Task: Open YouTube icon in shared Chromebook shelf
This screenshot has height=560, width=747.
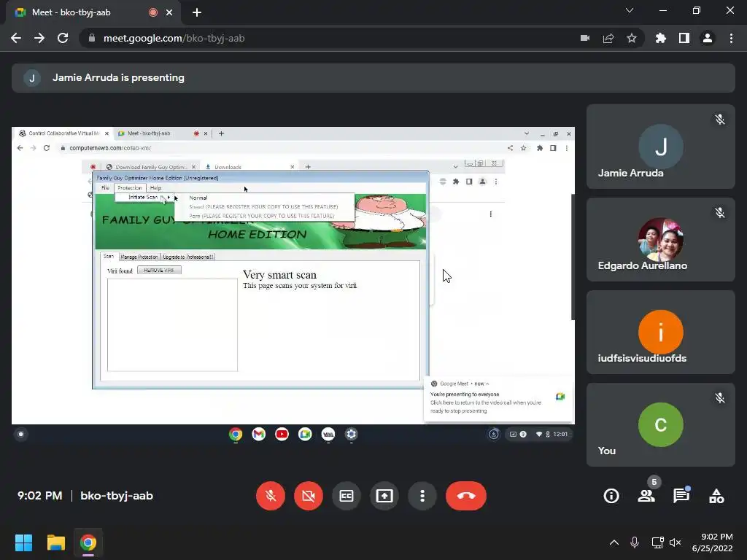Action: tap(282, 434)
